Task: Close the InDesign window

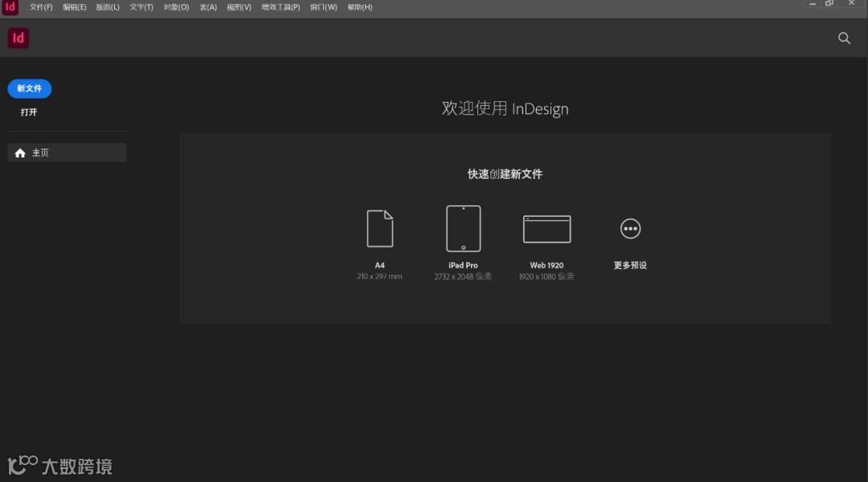Action: point(851,3)
